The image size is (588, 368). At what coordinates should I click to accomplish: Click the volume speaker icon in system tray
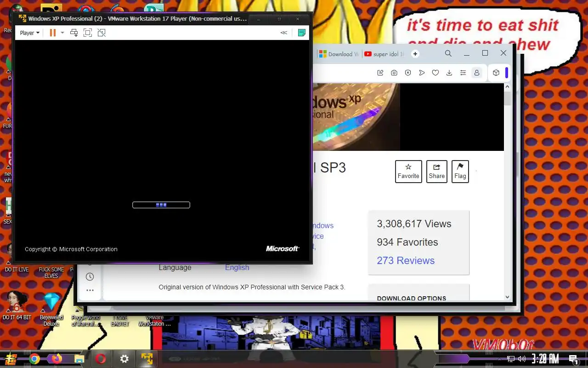[522, 359]
